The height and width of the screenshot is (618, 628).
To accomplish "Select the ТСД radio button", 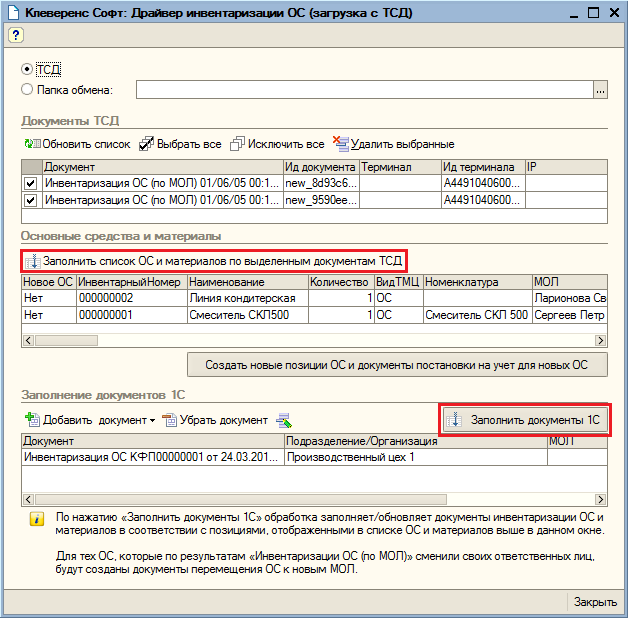I will coord(27,69).
